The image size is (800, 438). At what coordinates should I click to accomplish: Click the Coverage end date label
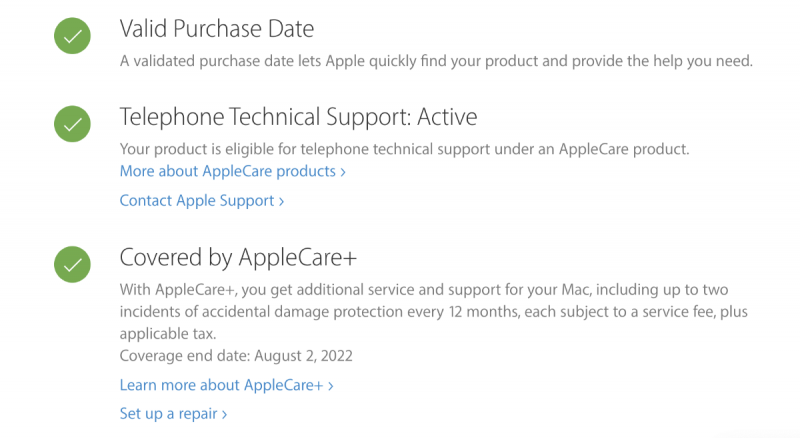pos(184,355)
